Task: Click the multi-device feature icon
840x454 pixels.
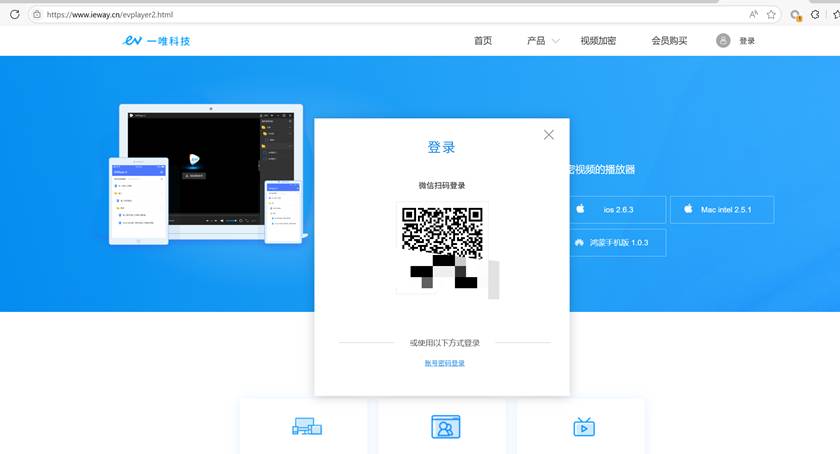Action: (307, 427)
